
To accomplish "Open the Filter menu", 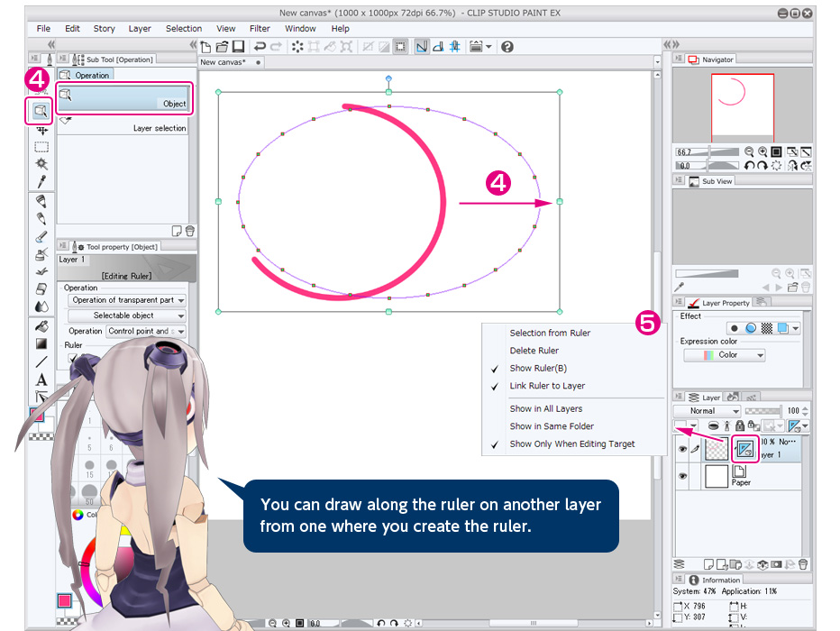I will click(260, 29).
